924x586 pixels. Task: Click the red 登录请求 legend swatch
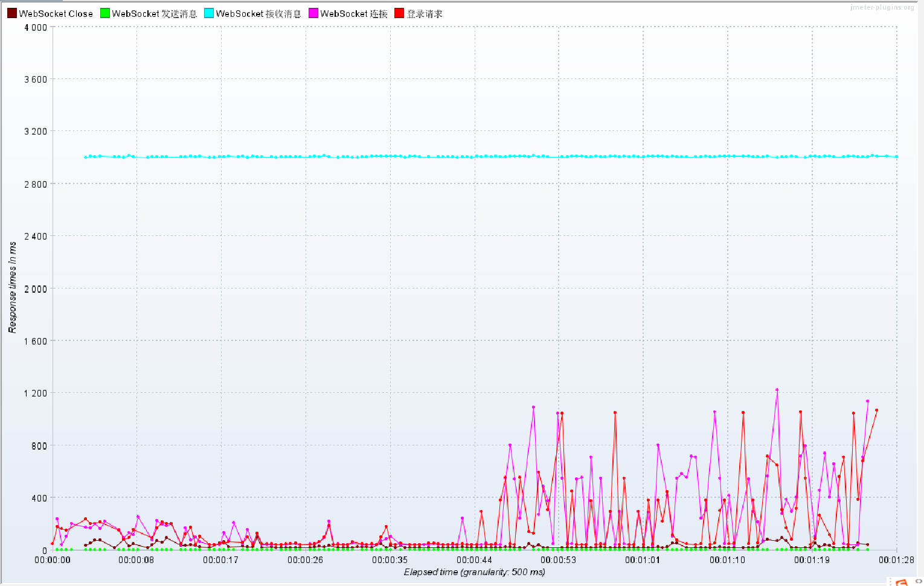tap(399, 13)
